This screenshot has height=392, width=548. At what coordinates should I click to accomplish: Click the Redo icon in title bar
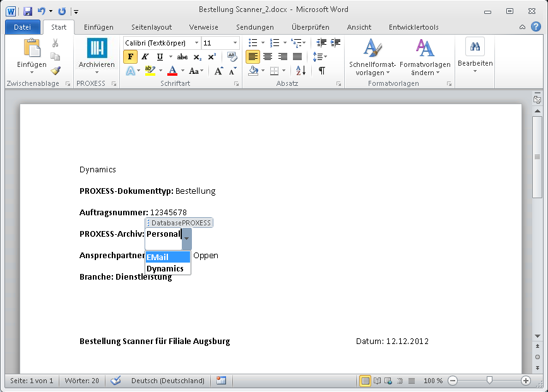coord(62,11)
